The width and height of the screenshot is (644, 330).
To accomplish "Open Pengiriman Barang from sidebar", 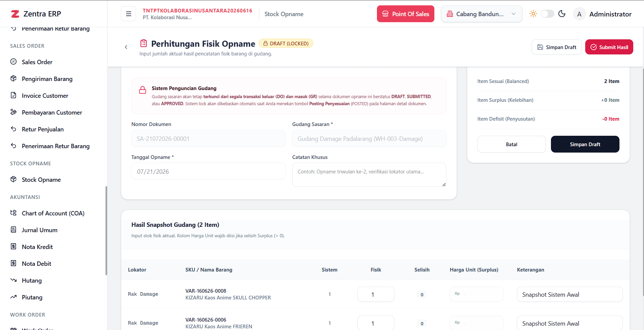I will 47,79.
